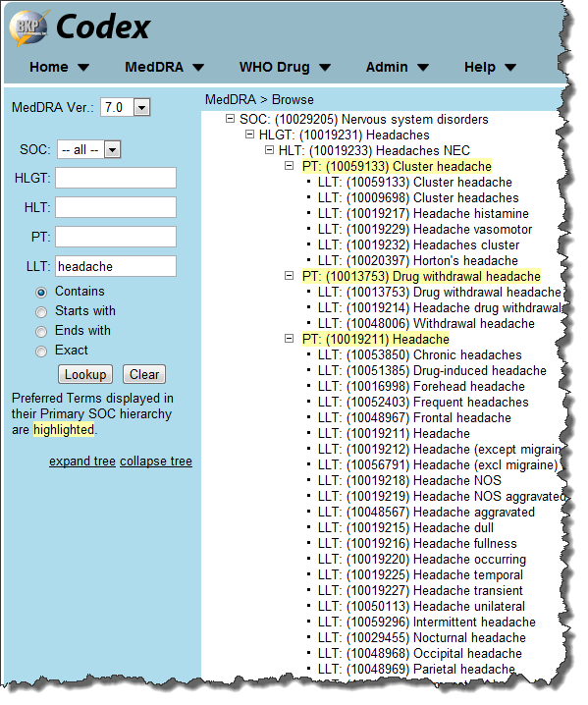Select LLT Horton's headache

417,261
